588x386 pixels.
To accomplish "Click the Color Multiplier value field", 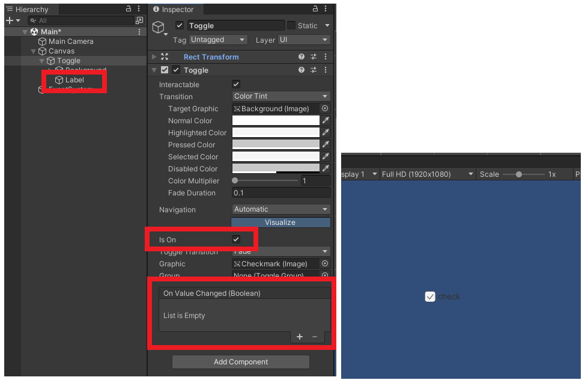I will (x=315, y=180).
